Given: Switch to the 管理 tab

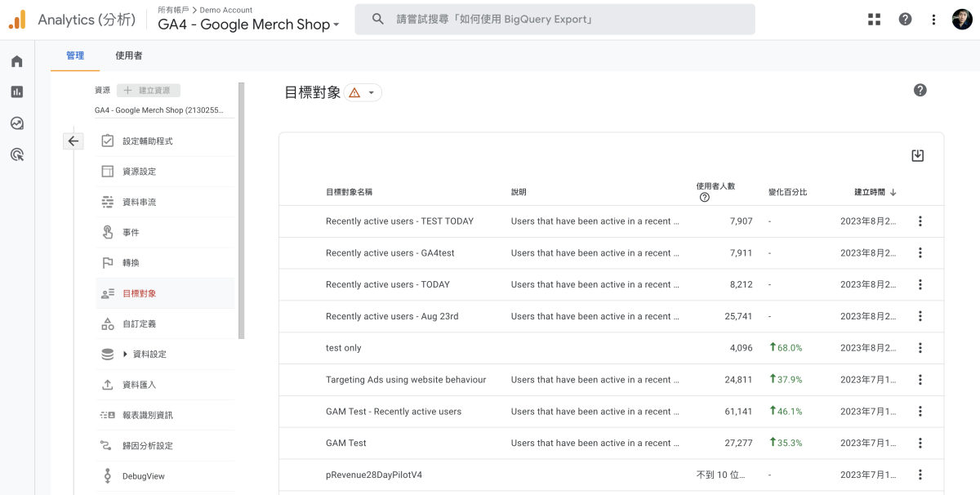Looking at the screenshot, I should tap(75, 56).
